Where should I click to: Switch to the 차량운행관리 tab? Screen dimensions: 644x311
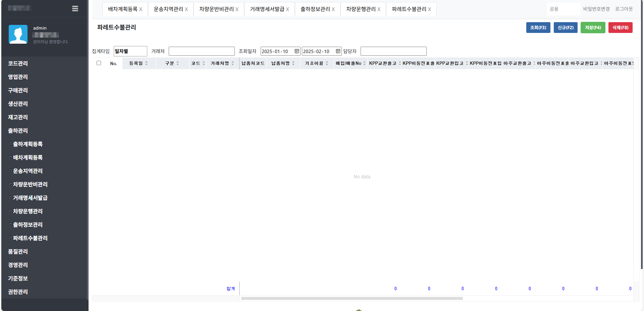(x=361, y=9)
